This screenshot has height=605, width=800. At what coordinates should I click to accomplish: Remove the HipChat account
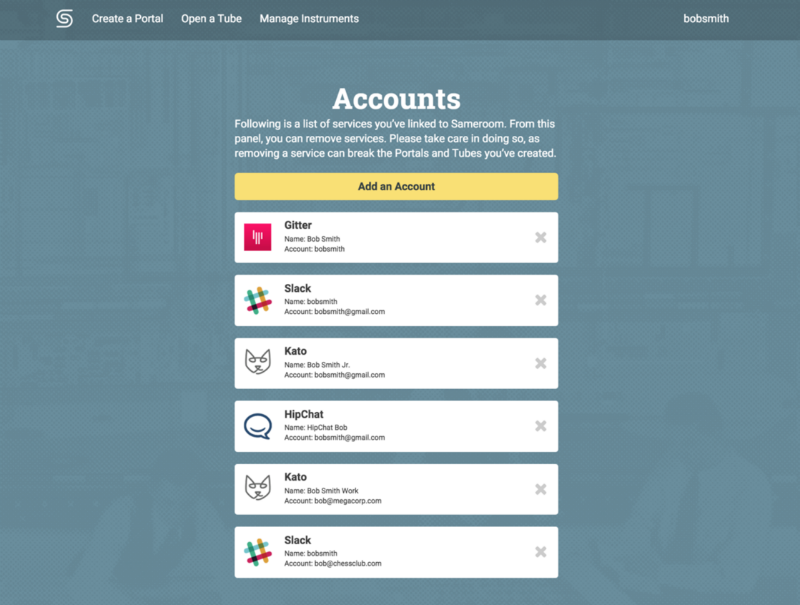[541, 426]
